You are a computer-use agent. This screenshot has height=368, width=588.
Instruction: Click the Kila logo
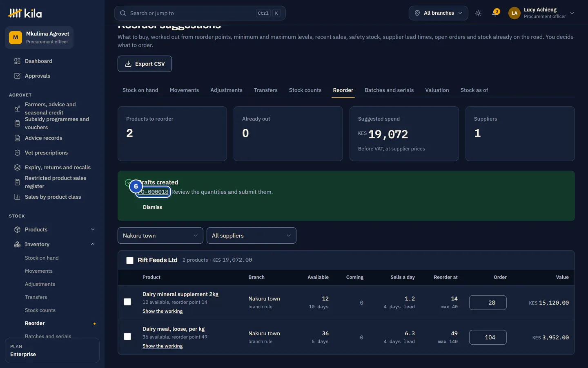(25, 13)
